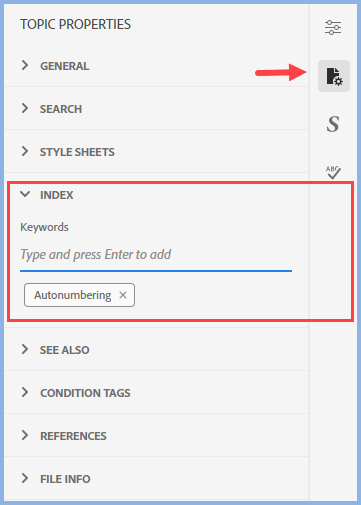Expand the STYLE SHEETS section chevron

pyautogui.click(x=25, y=151)
